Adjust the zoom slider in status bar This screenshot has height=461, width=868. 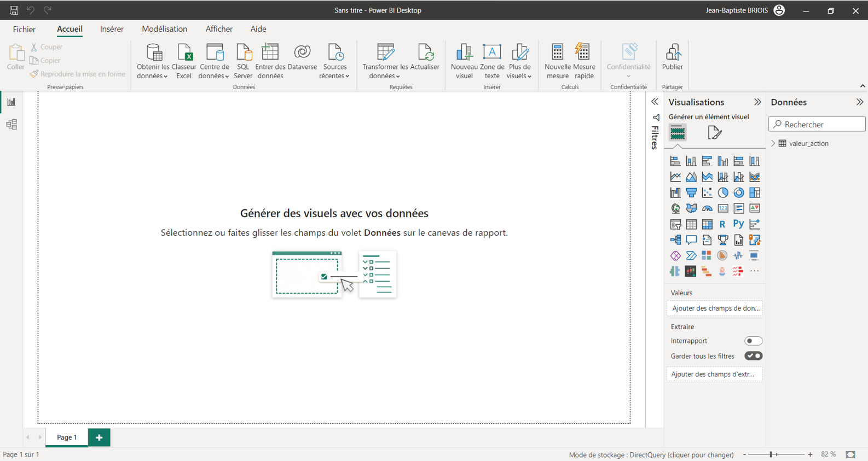tap(771, 454)
